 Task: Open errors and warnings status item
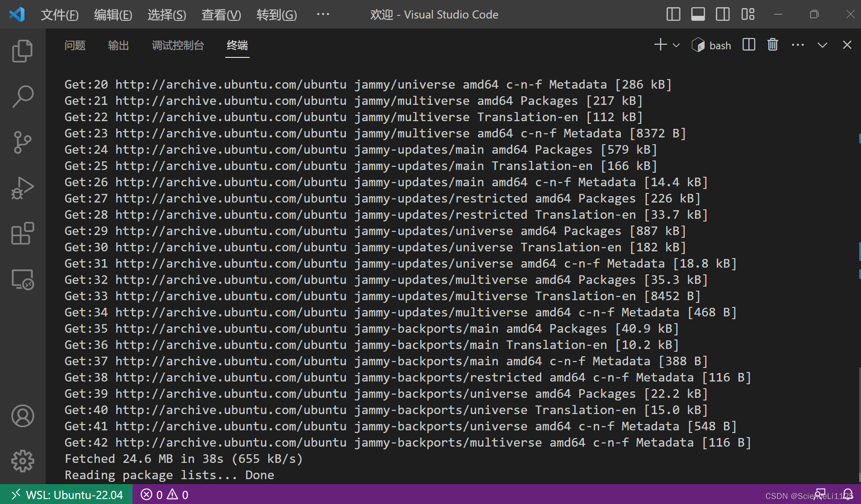tap(165, 495)
